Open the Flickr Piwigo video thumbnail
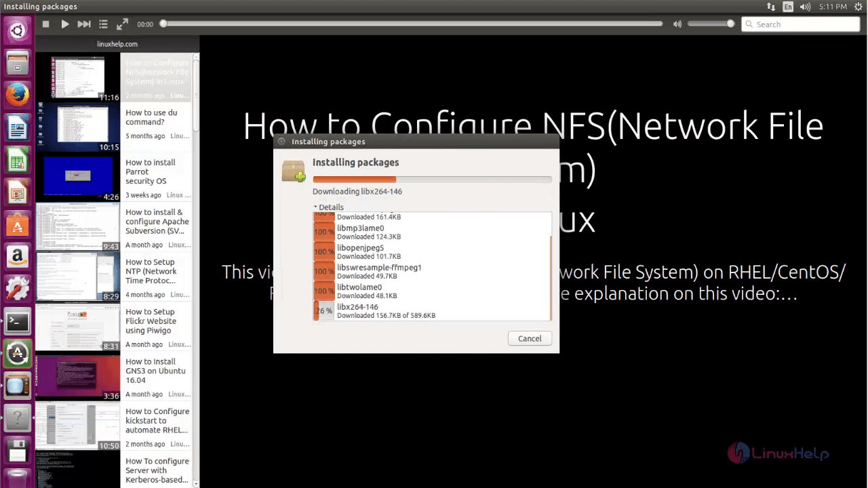 point(78,327)
